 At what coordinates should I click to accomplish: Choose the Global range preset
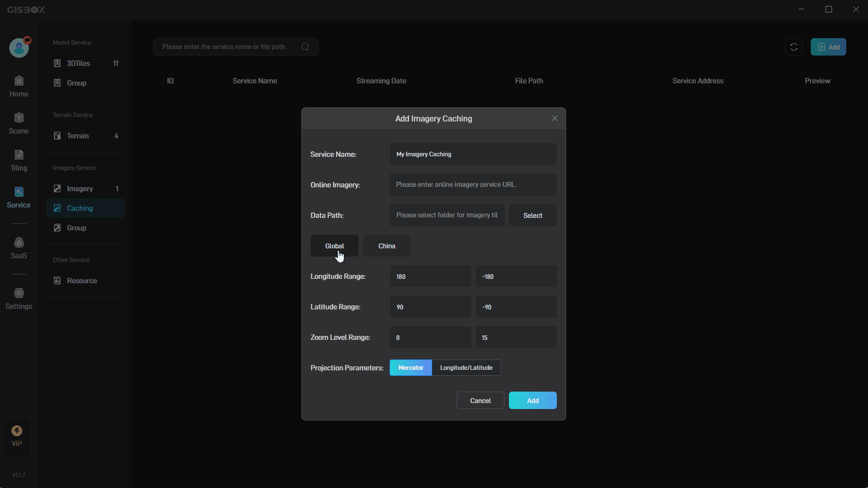pos(335,246)
